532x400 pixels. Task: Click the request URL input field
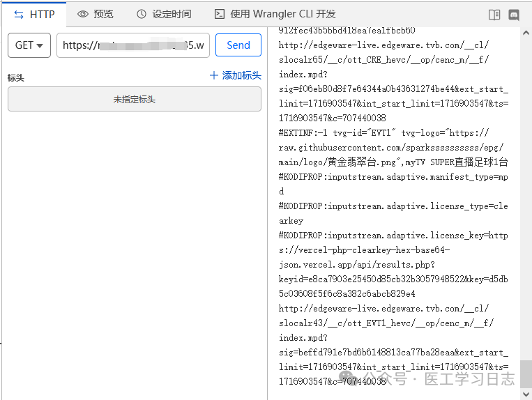click(133, 45)
